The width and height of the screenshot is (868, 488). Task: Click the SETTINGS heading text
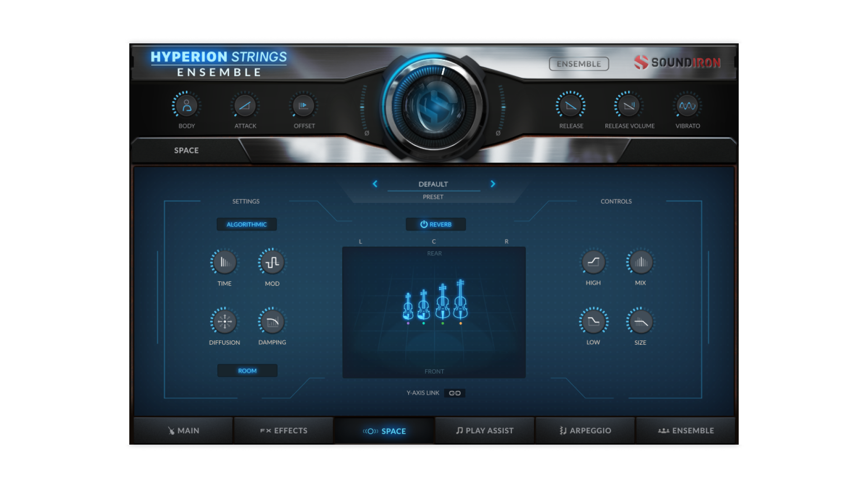(x=246, y=202)
